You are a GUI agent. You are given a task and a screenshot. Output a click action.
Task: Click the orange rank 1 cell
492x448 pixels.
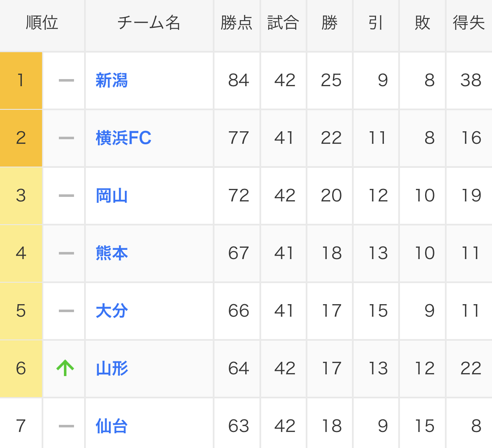coord(21,80)
